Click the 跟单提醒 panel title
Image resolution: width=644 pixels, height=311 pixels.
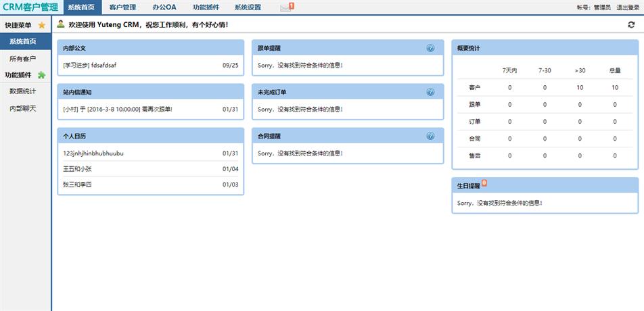269,48
